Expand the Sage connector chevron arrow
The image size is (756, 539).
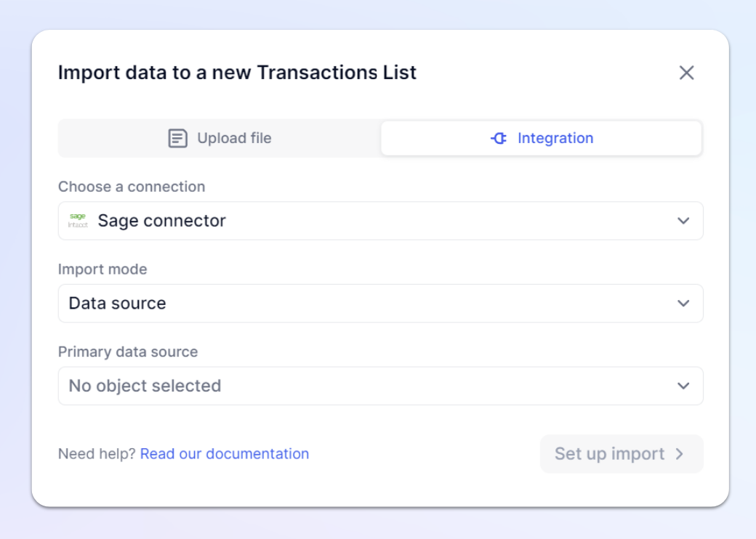[x=683, y=221]
